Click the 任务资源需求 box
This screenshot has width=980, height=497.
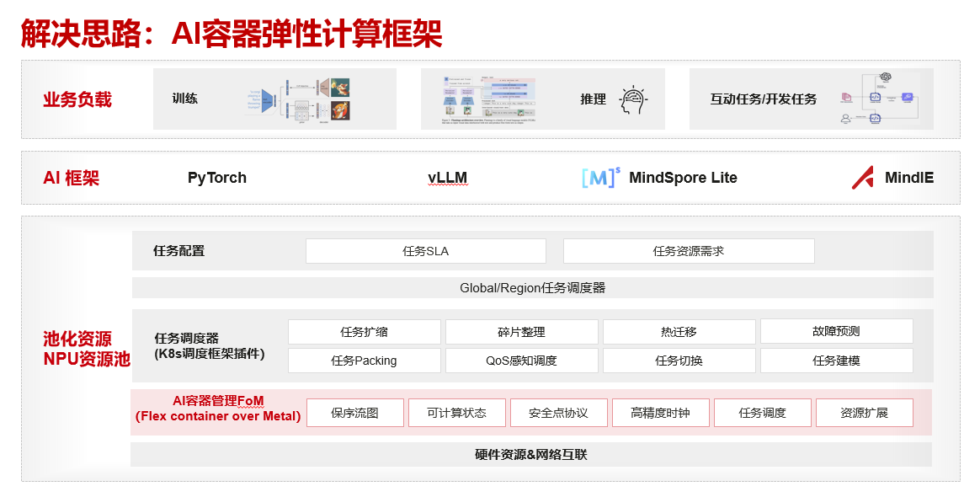688,251
